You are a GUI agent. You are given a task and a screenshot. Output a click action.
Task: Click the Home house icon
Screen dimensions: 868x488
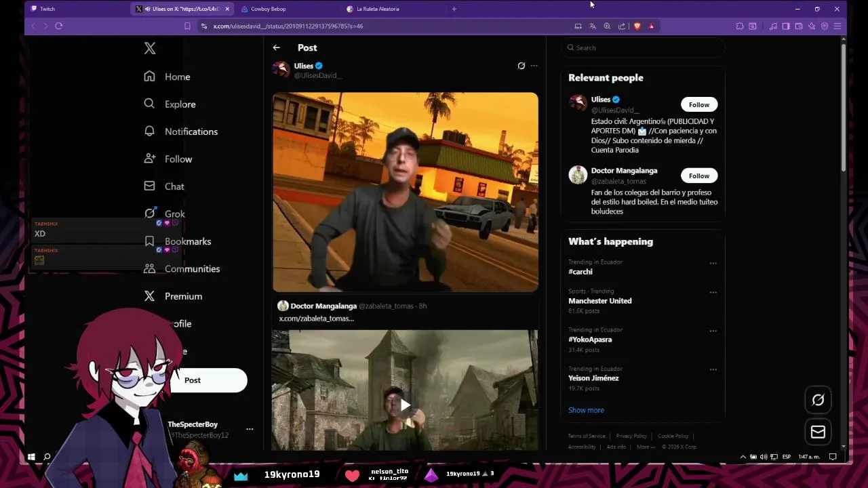pos(149,76)
